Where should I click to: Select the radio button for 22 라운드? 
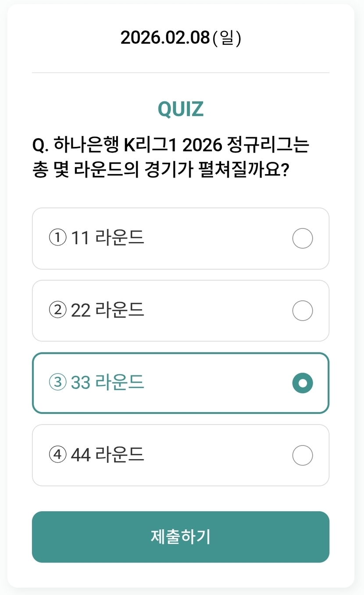(302, 311)
